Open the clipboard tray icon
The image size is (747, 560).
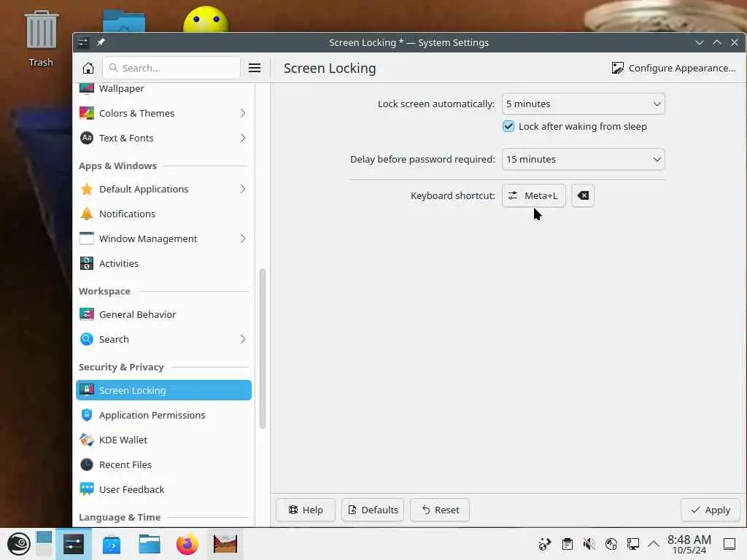coord(567,544)
